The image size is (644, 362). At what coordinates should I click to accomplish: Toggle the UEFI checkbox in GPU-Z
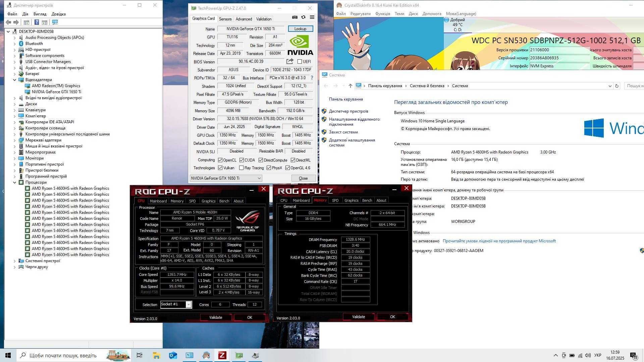[300, 62]
